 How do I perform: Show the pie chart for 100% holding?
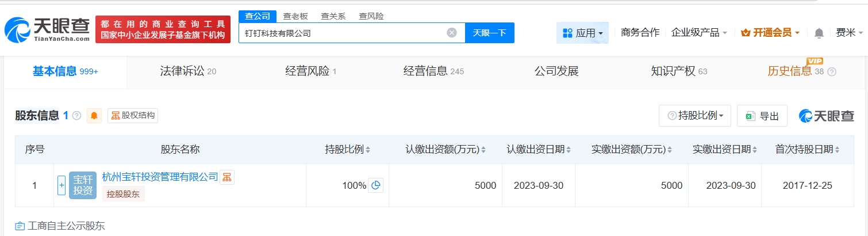click(375, 185)
